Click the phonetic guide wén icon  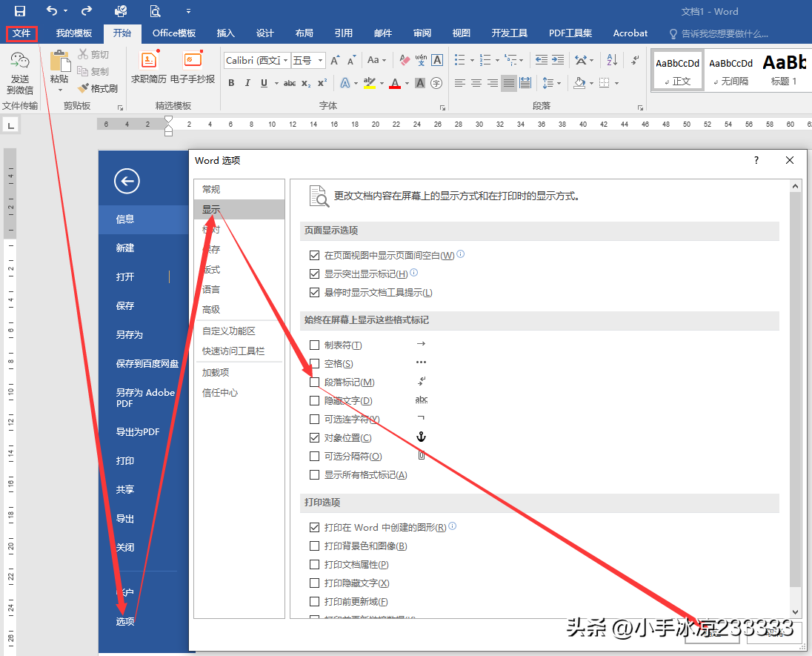[421, 60]
